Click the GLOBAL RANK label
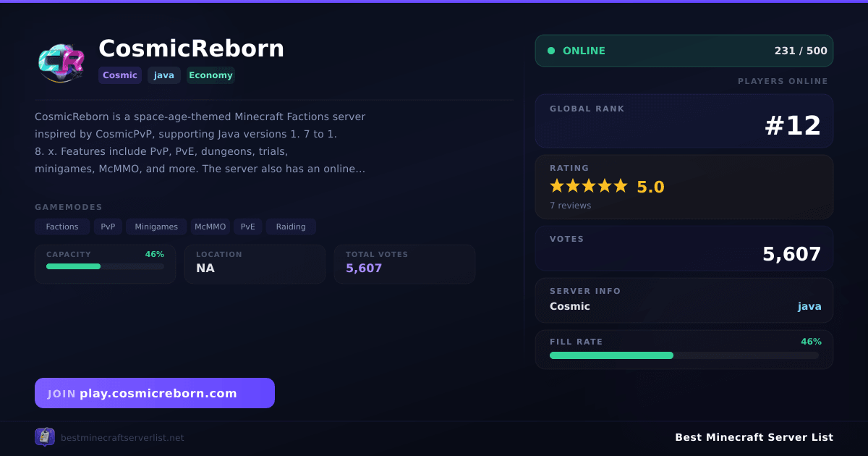Image resolution: width=868 pixels, height=456 pixels. (x=587, y=109)
